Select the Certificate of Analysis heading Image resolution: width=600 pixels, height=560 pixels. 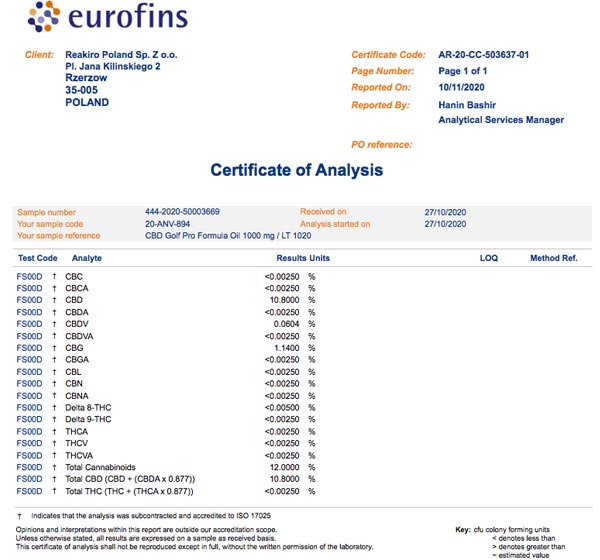coord(297,170)
